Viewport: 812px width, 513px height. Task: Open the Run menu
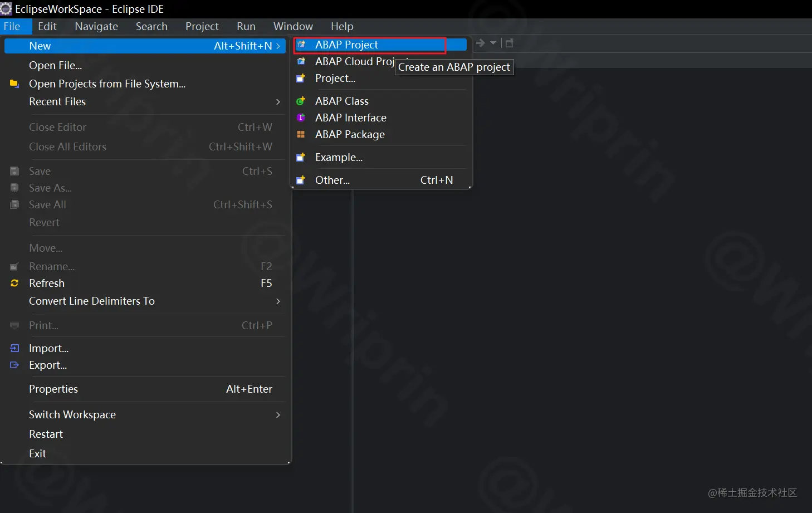246,26
